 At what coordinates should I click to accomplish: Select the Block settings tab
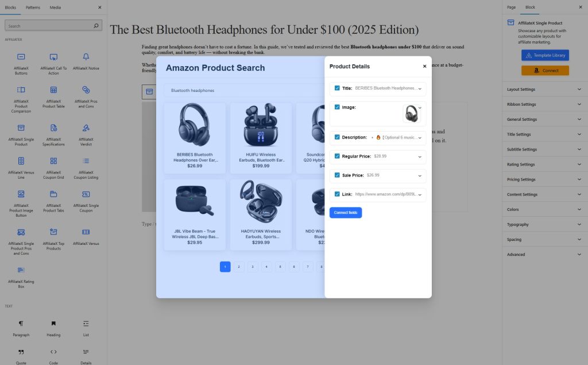pyautogui.click(x=530, y=7)
